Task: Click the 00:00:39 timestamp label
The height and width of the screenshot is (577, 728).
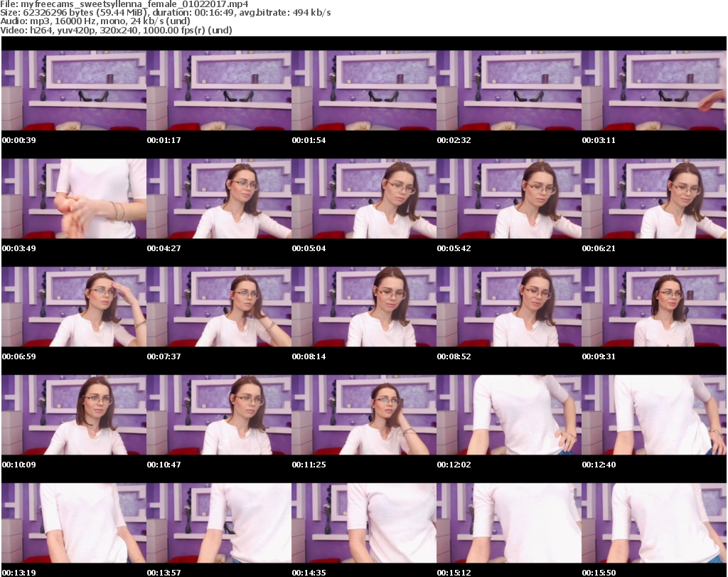Action: 19,140
